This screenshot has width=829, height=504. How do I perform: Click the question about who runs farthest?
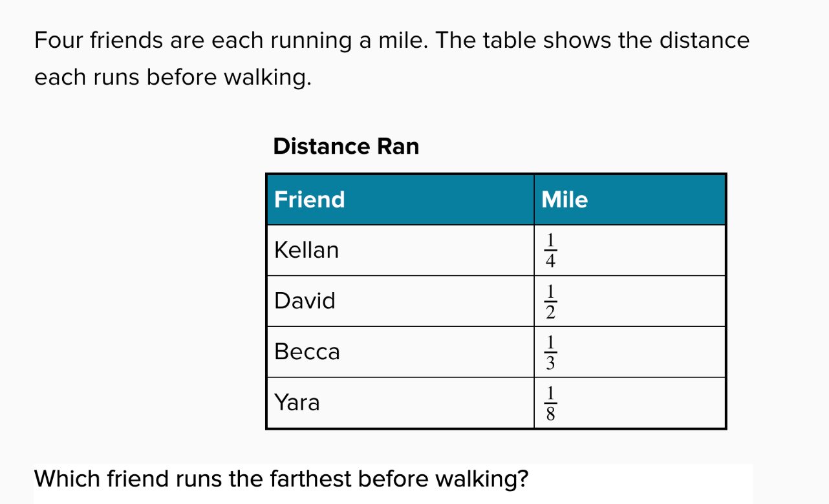click(x=281, y=479)
